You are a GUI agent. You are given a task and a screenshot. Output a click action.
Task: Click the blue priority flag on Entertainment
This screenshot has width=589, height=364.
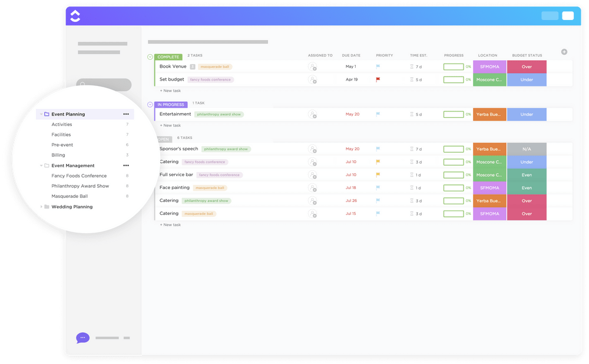click(377, 114)
